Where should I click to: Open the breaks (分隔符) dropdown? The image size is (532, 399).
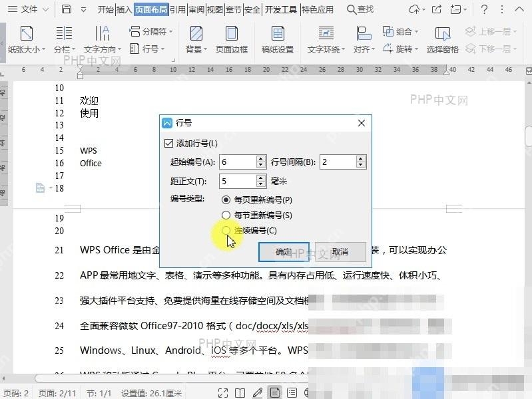point(151,31)
